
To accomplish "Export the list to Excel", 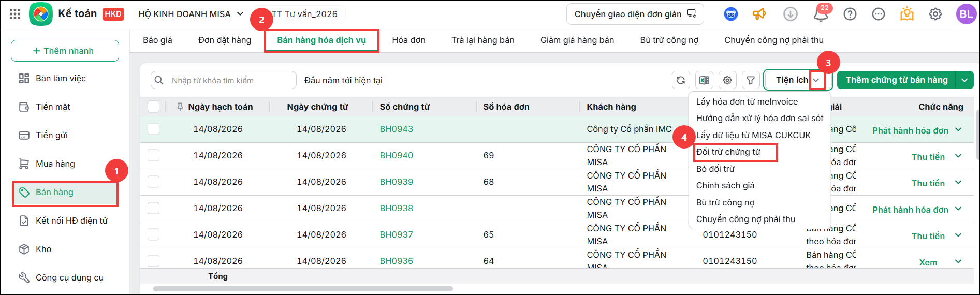I will pos(704,80).
